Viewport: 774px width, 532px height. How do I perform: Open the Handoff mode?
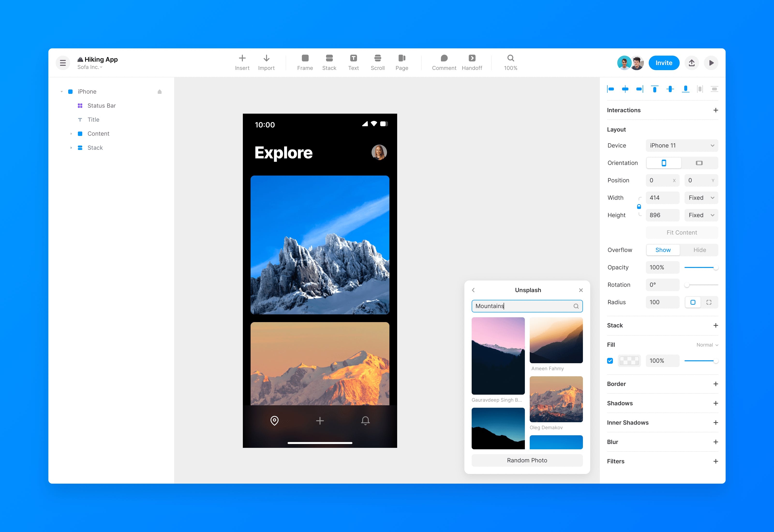472,63
